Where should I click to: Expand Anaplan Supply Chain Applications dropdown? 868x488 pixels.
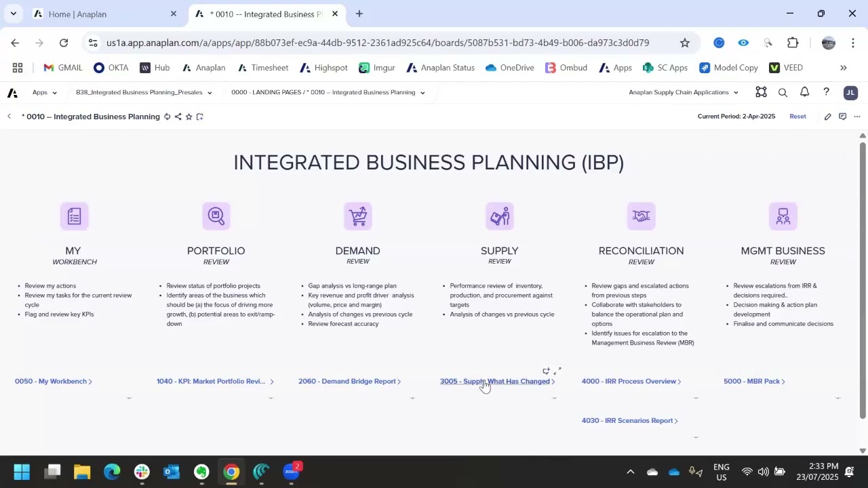point(684,93)
